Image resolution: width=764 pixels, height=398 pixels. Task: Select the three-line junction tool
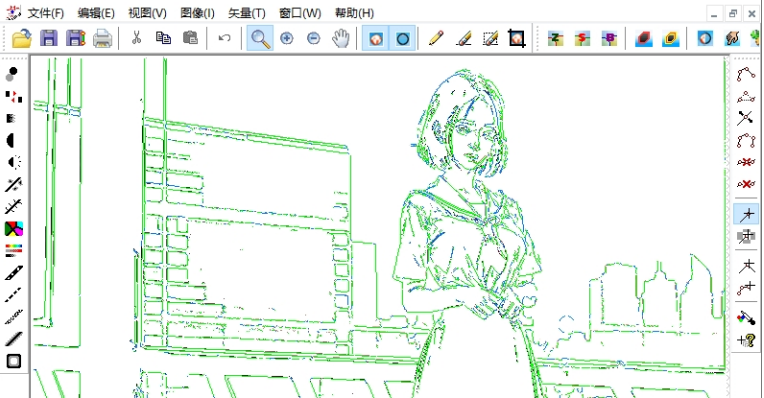(746, 266)
